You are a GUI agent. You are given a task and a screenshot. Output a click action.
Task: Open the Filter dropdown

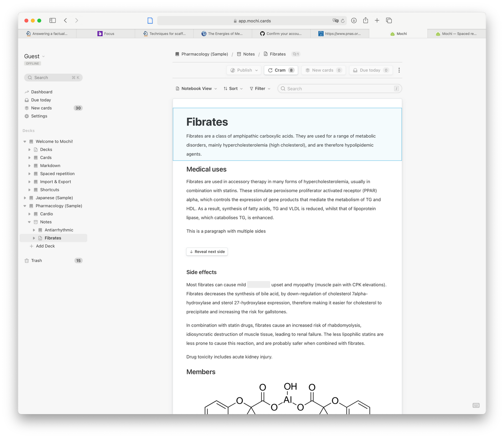tap(260, 89)
